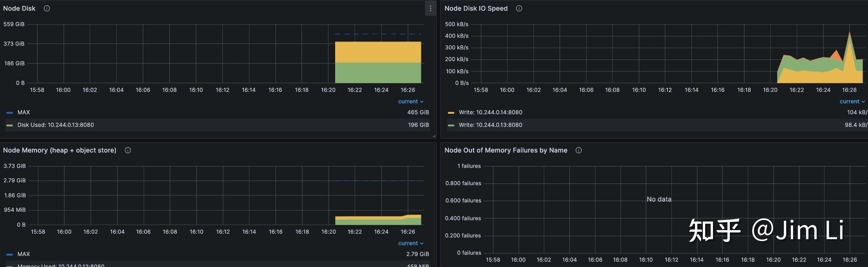Click the Node Memory (heap + object store) title
This screenshot has width=868, height=267.
point(60,150)
